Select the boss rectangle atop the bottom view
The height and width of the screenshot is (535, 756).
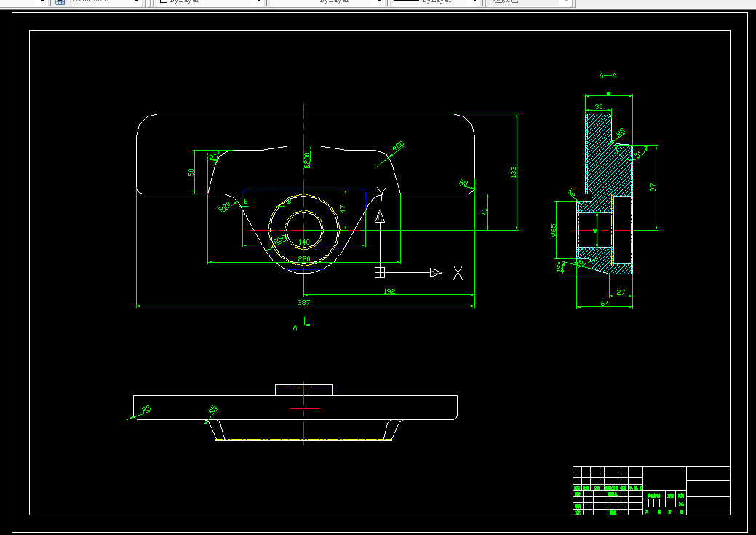[x=303, y=390]
